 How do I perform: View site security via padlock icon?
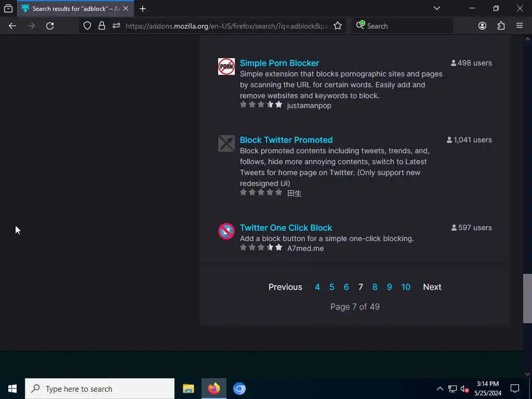coord(101,26)
